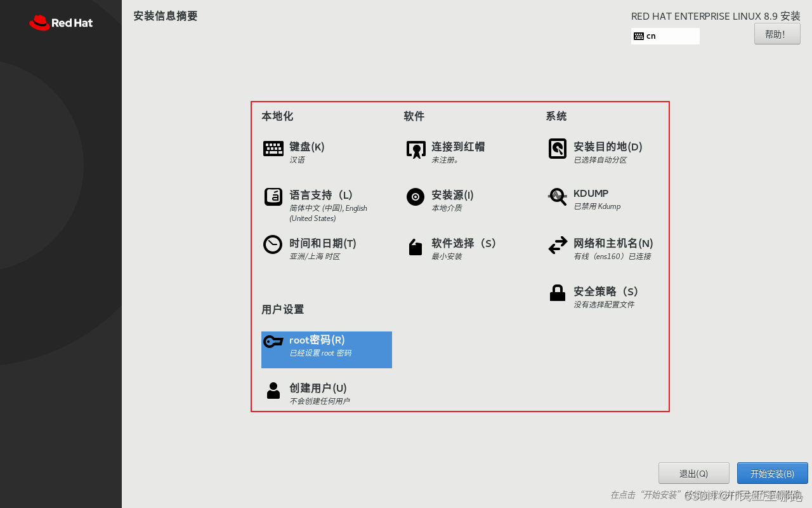Click the 本地介质 status text
Viewport: 812px width, 508px height.
coord(447,208)
